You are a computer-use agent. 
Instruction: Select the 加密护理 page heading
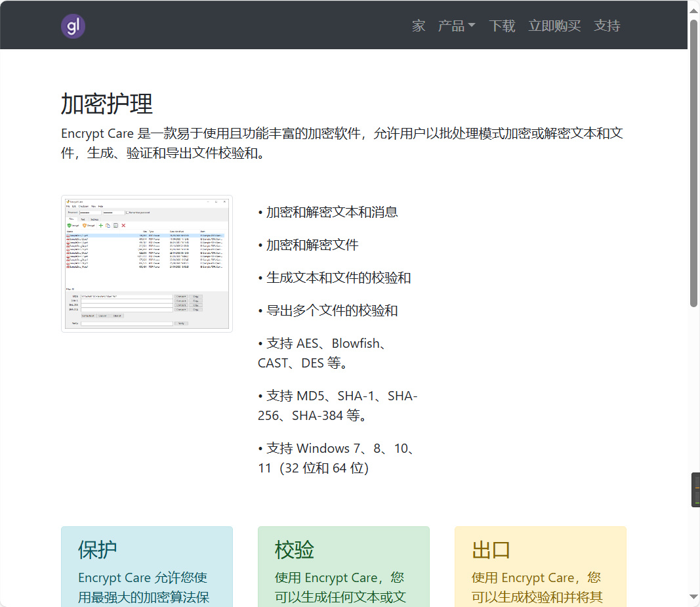tap(107, 104)
